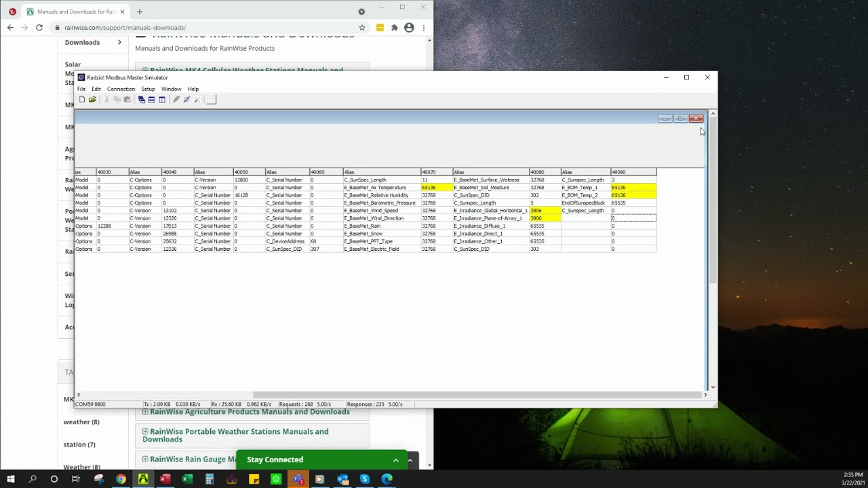This screenshot has height=488, width=868.
Task: Go back in Chrome browser
Action: [x=10, y=28]
